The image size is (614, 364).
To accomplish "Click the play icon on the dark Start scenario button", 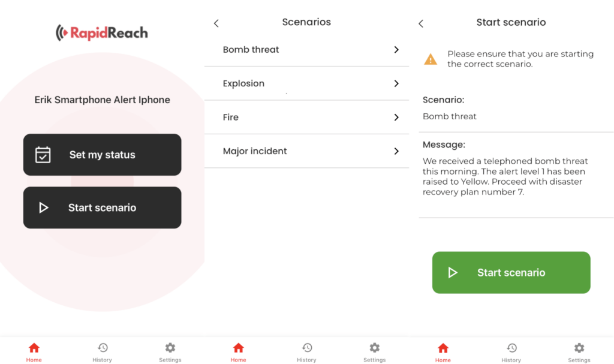I will (x=43, y=207).
